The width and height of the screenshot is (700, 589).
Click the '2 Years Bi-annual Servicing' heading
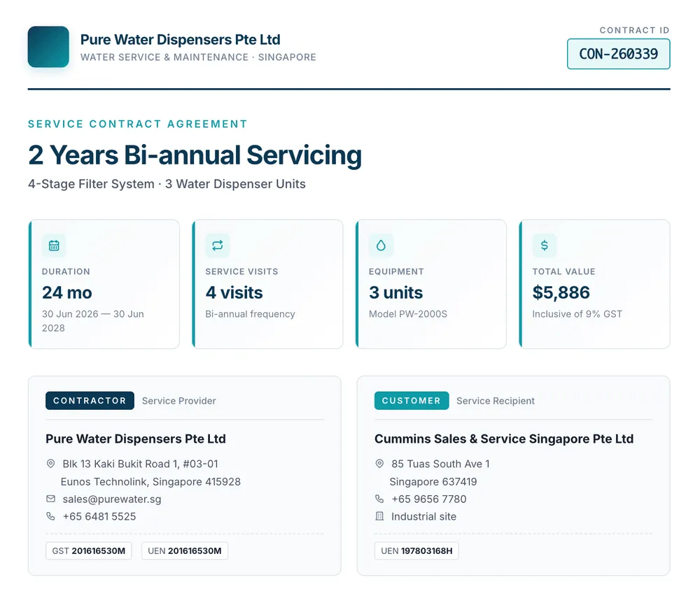(x=195, y=155)
